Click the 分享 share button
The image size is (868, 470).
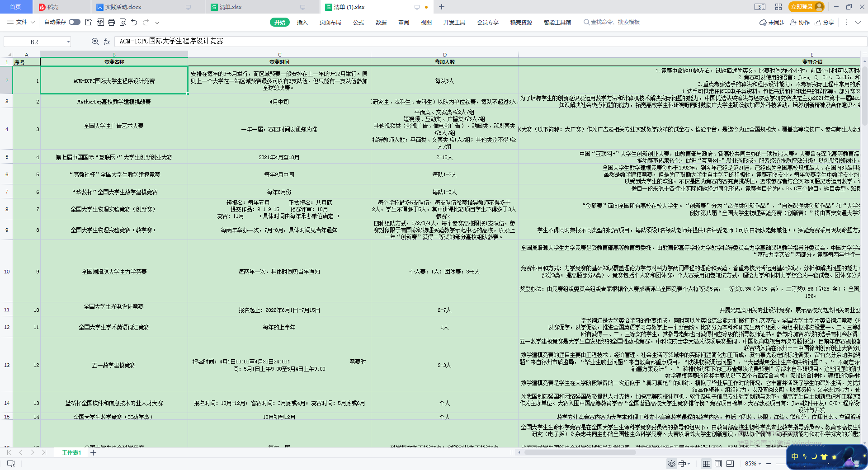click(x=825, y=22)
